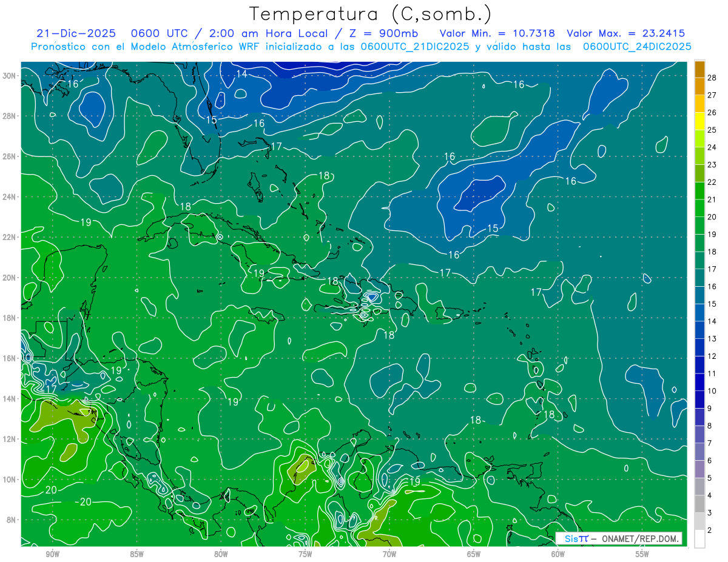Click the bright yellow swatch in the color legend
This screenshot has width=728, height=562.
click(x=699, y=121)
